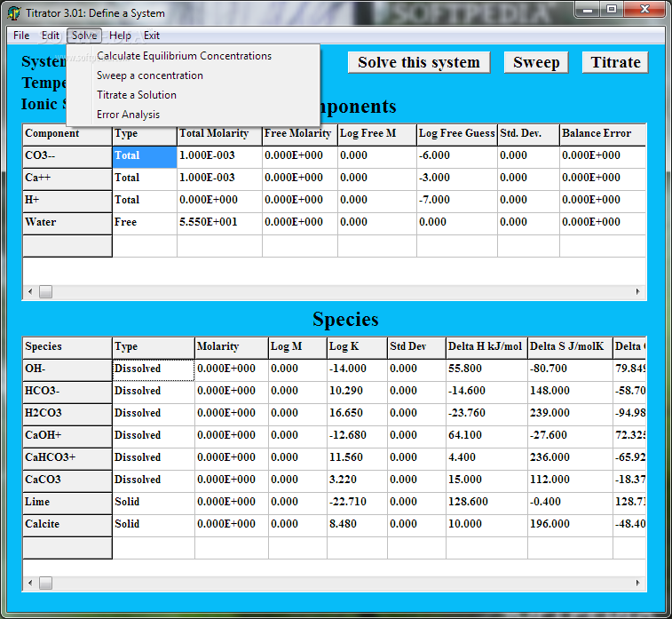The image size is (672, 619).
Task: Click Log K value 8.480
Action: (x=357, y=526)
